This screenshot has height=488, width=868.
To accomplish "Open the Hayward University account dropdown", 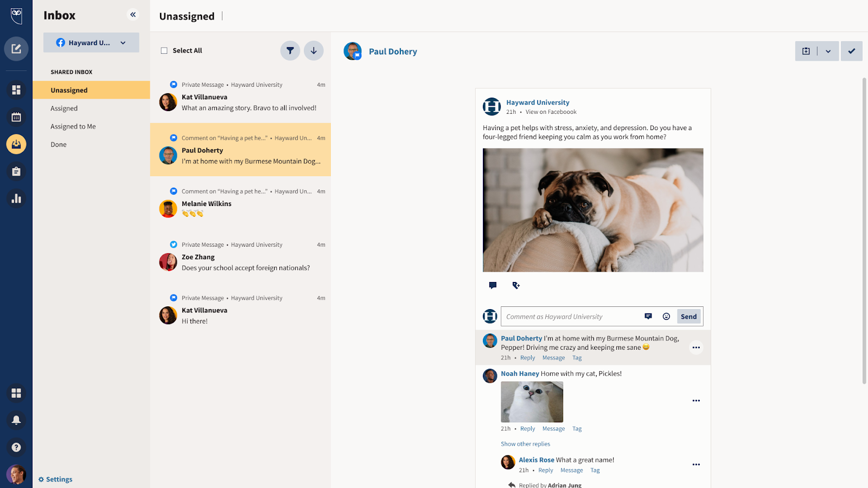I will click(91, 42).
